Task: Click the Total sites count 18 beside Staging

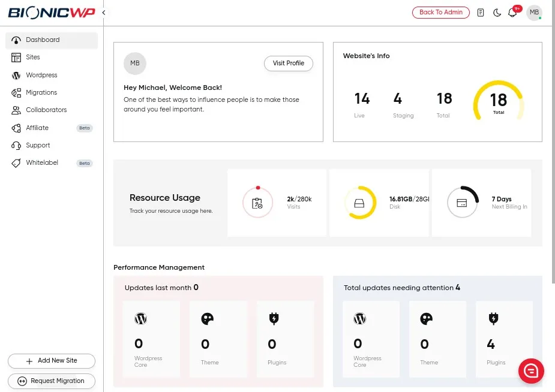Action: (x=444, y=99)
